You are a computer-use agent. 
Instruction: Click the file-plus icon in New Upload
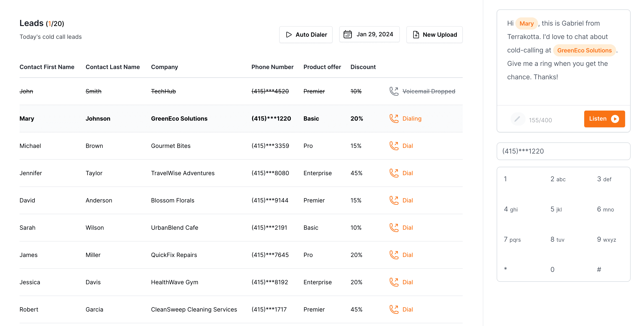(416, 35)
